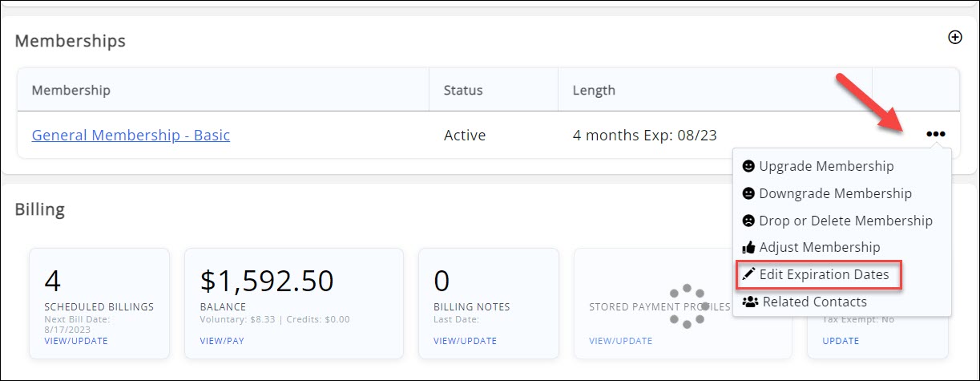
Task: Click the Status column header
Action: point(463,90)
